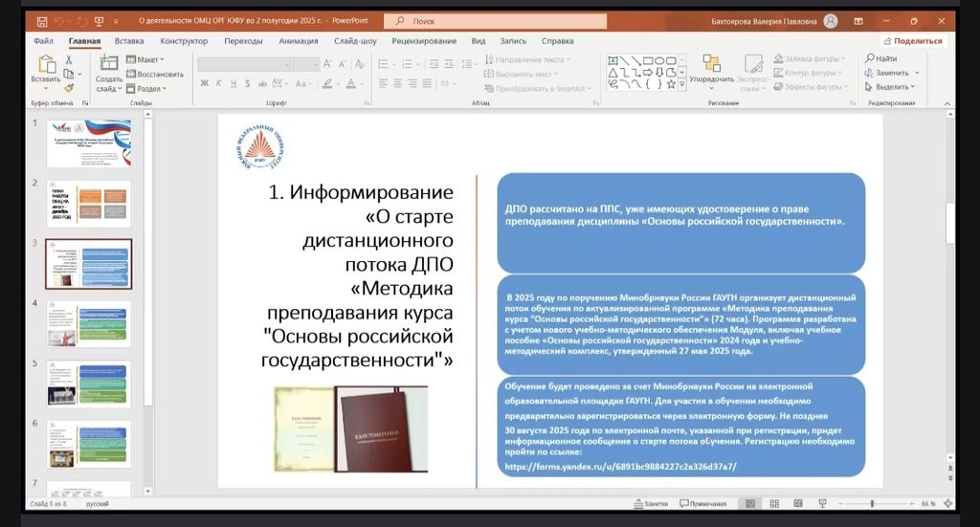Image resolution: width=980 pixels, height=527 pixels.
Task: Click the Создать слайд icon
Action: (108, 64)
